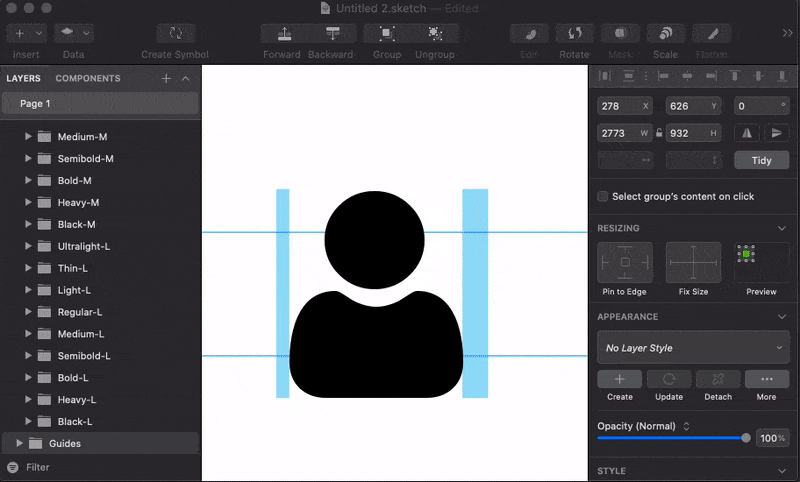The width and height of the screenshot is (800, 482).
Task: Select the Rotate tool
Action: [x=574, y=34]
